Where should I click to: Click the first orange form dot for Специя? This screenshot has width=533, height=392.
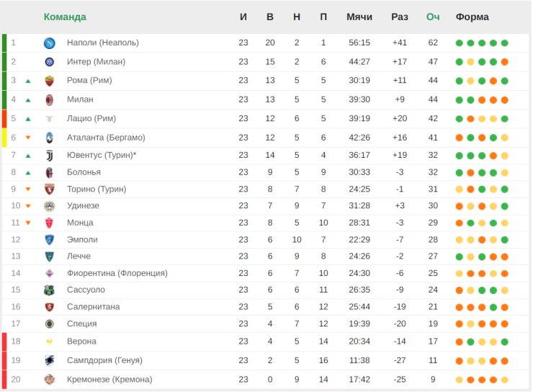tap(460, 324)
